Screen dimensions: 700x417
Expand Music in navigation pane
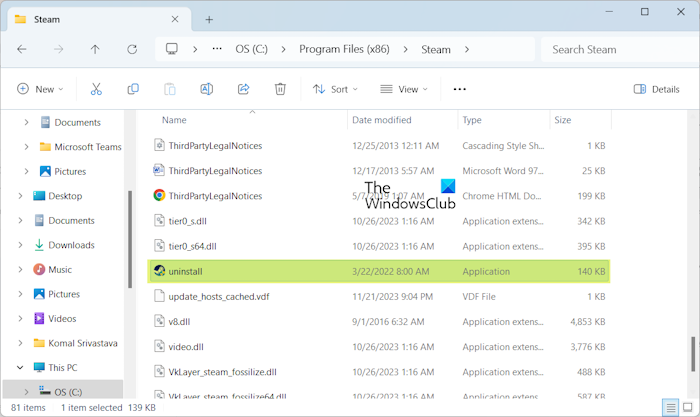20,269
